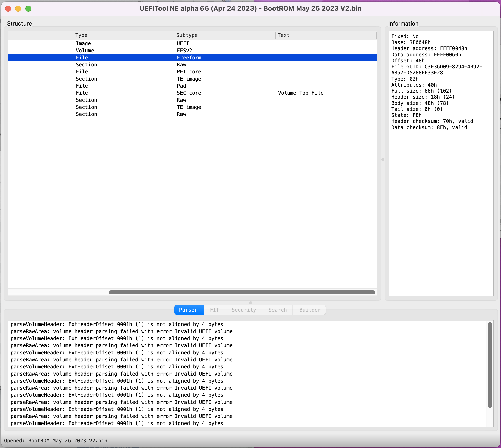Open the Security tab

[243, 310]
